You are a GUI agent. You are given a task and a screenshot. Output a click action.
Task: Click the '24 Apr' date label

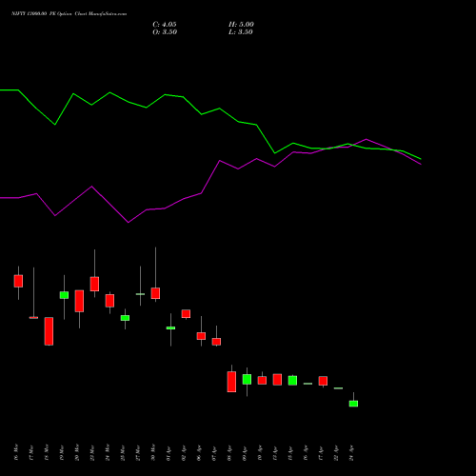tap(351, 453)
